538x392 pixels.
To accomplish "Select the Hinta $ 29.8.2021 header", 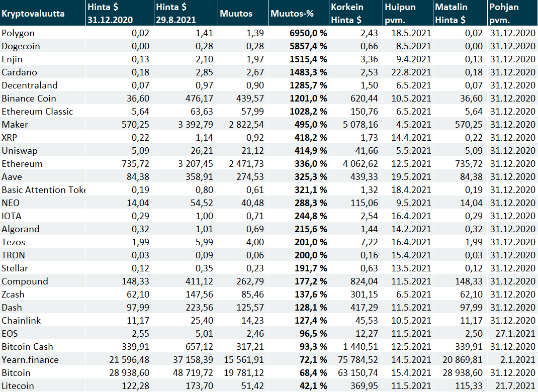I will 176,14.
